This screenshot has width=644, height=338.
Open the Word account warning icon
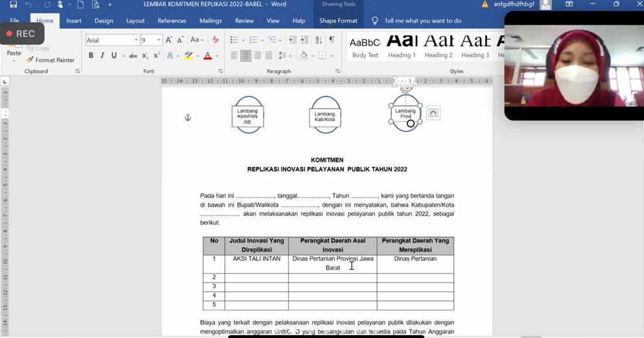point(485,5)
